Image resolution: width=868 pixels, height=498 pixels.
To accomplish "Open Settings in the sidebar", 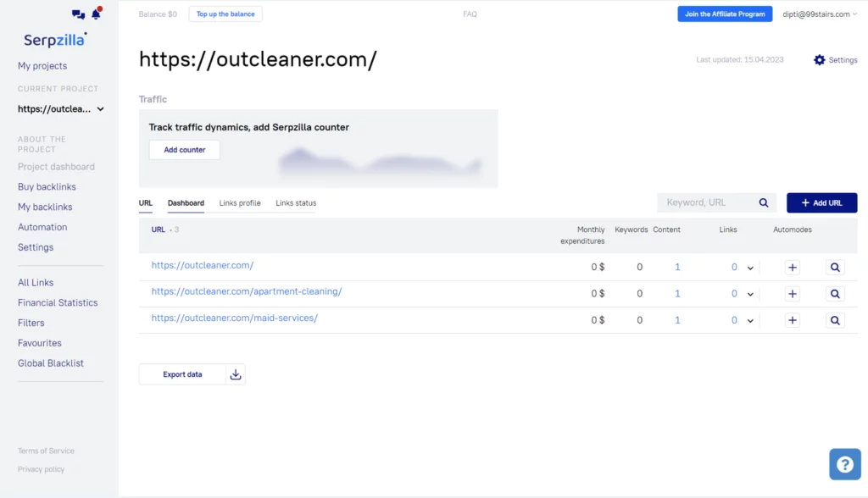I will 36,247.
